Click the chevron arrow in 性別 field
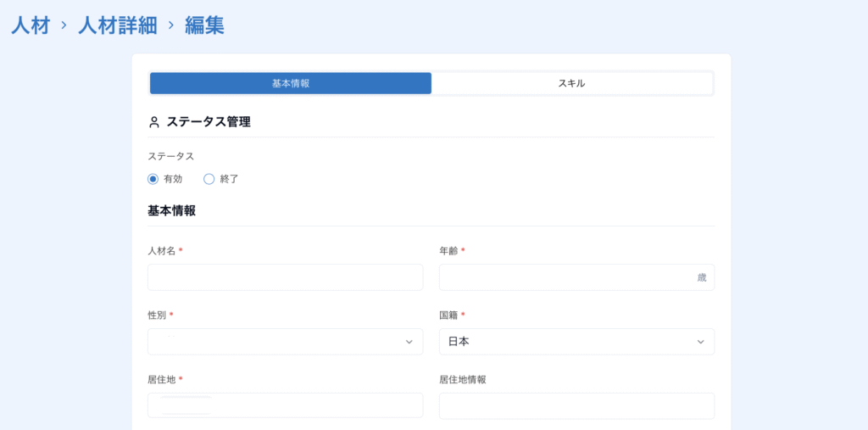 409,342
